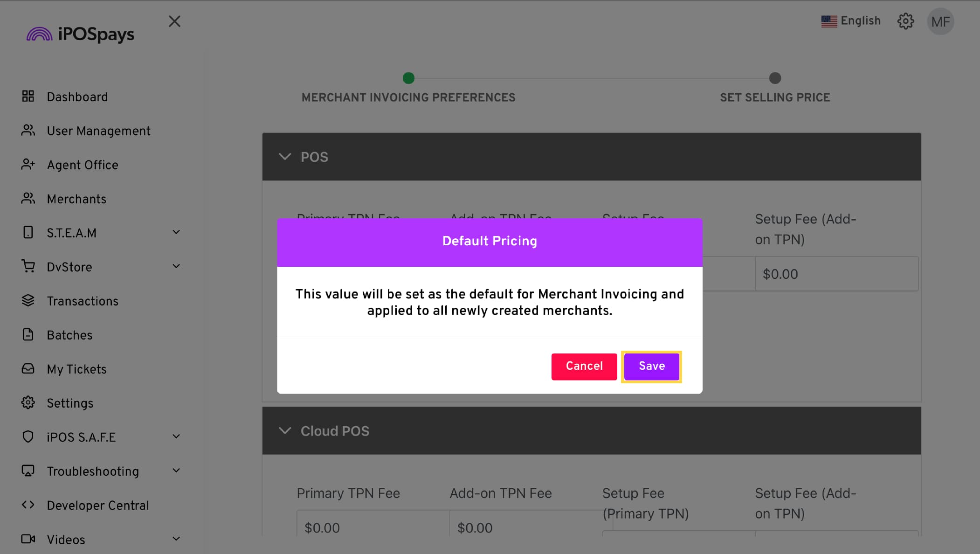Collapse the POS section chevron
Viewport: 980px width, 554px height.
coord(285,157)
